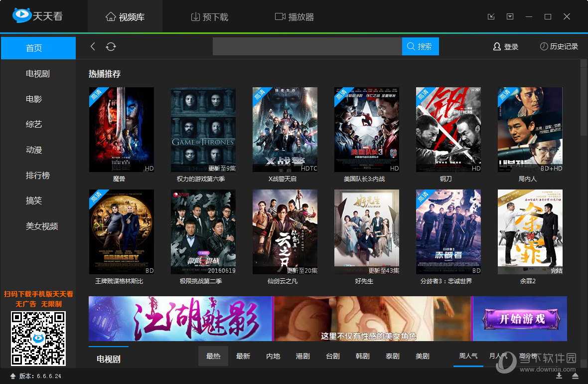This screenshot has width=588, height=384.
Task: Click the 电视剧 section heading
Action: click(x=108, y=359)
